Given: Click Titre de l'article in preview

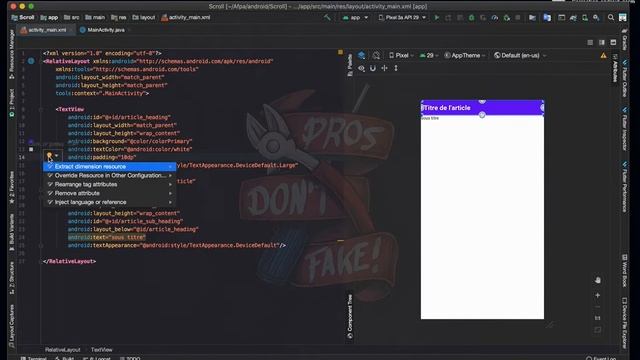Looking at the screenshot, I should click(447, 108).
